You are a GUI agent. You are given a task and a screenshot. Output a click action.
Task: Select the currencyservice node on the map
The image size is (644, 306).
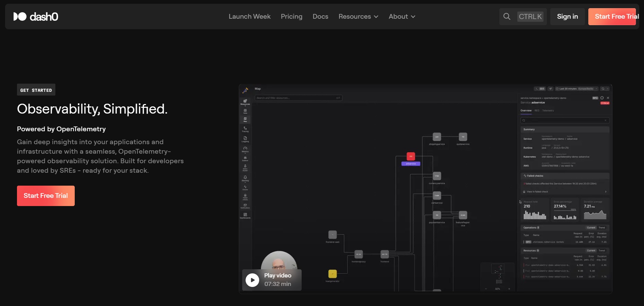(437, 176)
